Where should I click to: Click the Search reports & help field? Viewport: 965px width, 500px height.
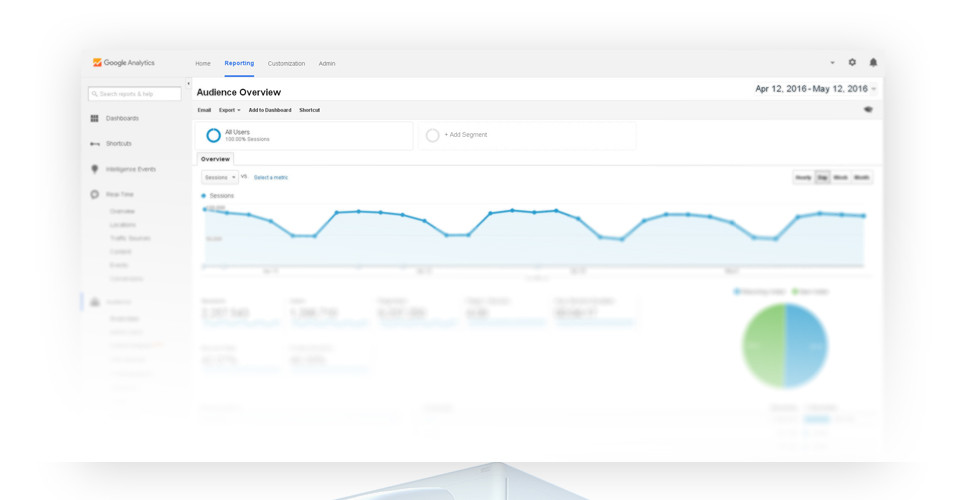coord(135,94)
